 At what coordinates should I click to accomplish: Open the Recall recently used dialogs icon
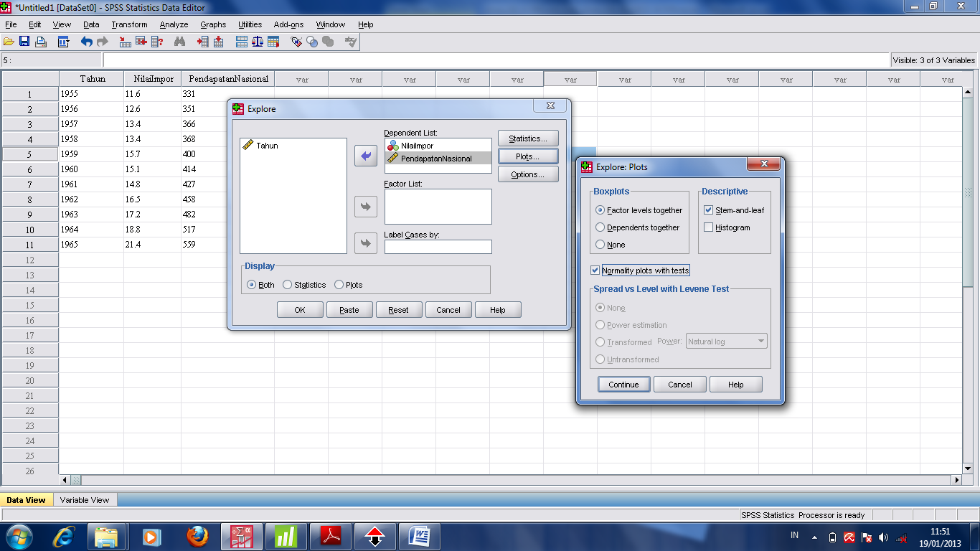click(63, 42)
